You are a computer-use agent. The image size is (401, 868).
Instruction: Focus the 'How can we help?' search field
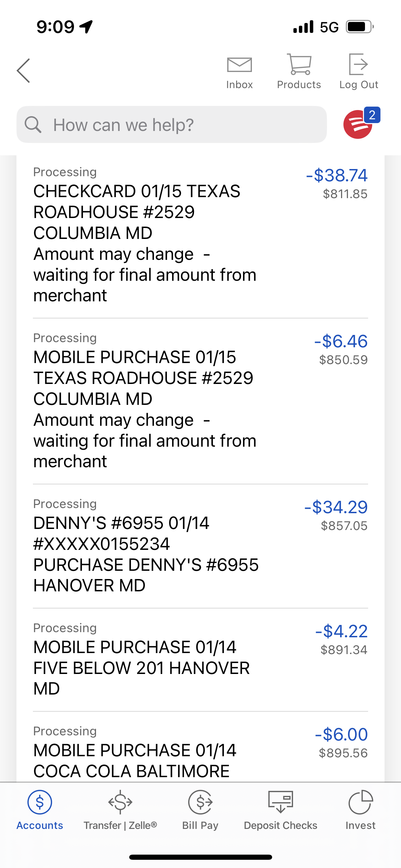point(178,125)
